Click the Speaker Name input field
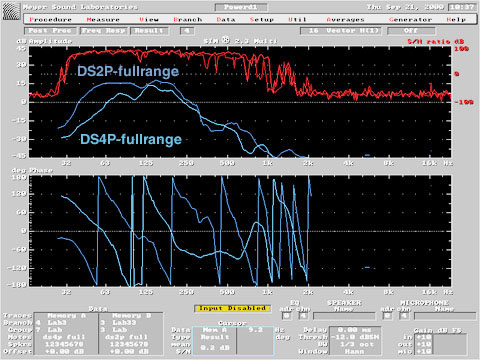Viewport: 480px width, 360px height. click(x=344, y=316)
